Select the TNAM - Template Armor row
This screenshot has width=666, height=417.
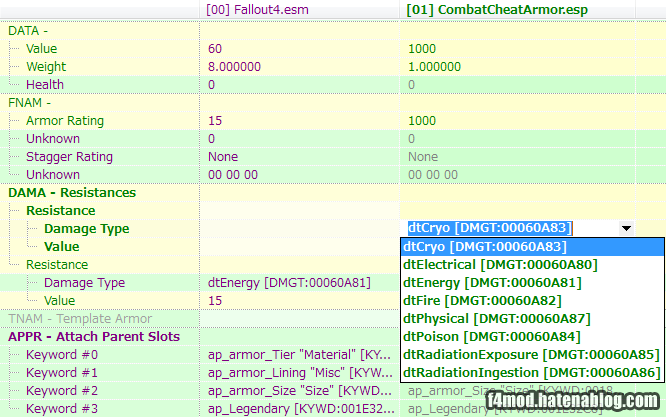[79, 318]
